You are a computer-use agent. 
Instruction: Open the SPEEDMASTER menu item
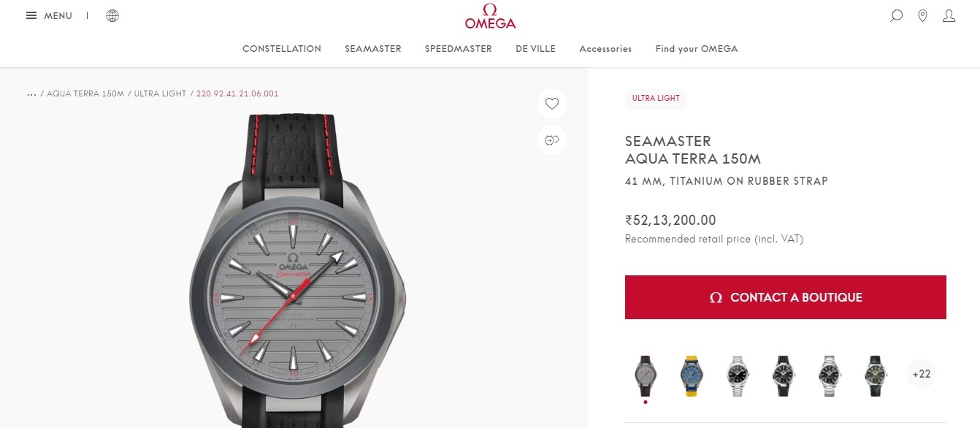pos(459,49)
